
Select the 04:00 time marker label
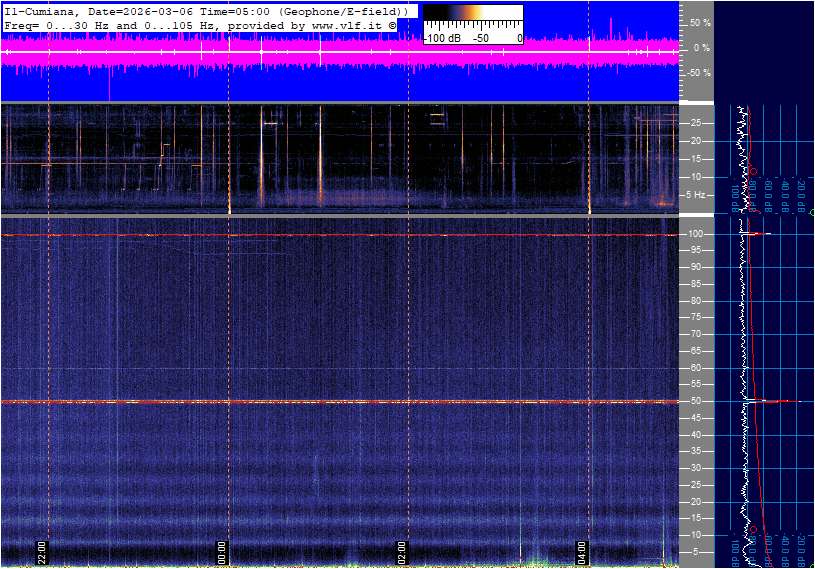(582, 553)
